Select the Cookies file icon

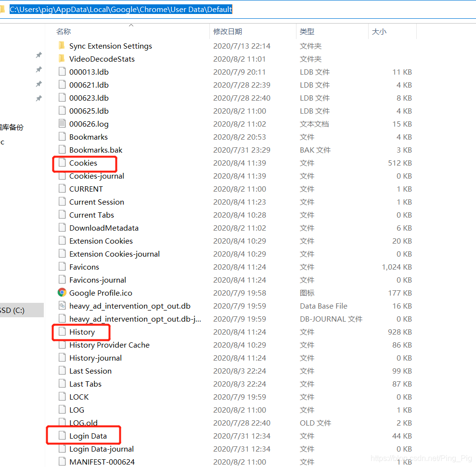click(x=62, y=162)
